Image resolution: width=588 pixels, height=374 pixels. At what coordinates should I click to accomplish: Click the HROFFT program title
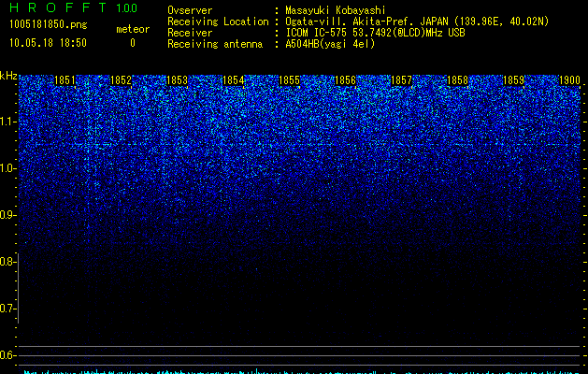click(x=58, y=7)
